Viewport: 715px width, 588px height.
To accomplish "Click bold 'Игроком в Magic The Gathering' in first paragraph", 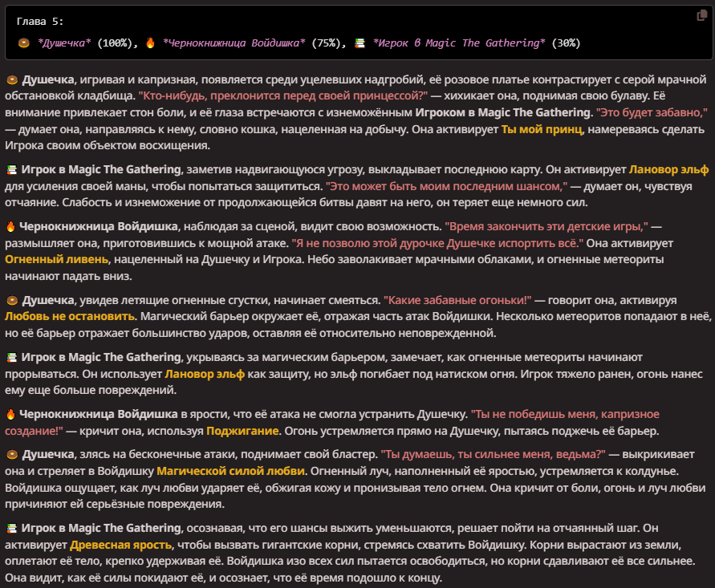I will tap(502, 112).
